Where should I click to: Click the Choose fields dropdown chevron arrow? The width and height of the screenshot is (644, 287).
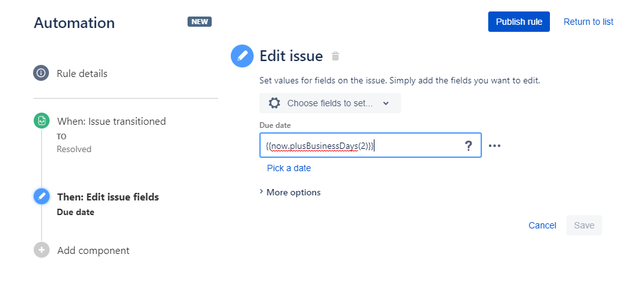[386, 104]
